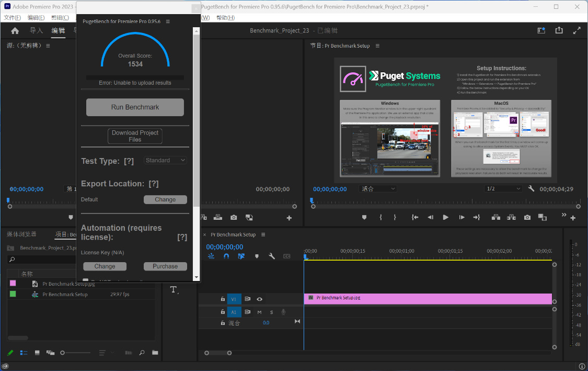Open the Program Monitor zoom level dropdown
This screenshot has height=371, width=588.
click(378, 188)
